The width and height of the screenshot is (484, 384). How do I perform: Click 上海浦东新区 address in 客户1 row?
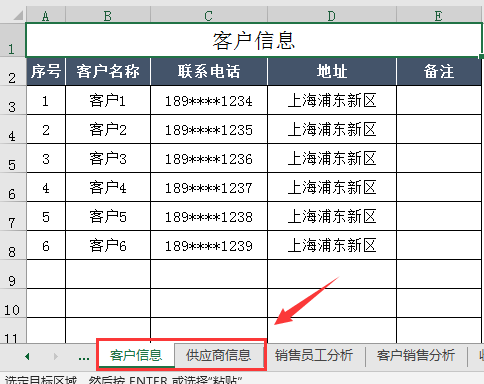[x=332, y=101]
